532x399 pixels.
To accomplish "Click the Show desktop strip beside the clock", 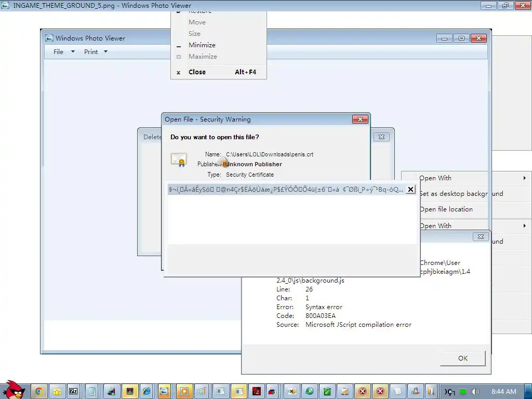I will point(528,392).
